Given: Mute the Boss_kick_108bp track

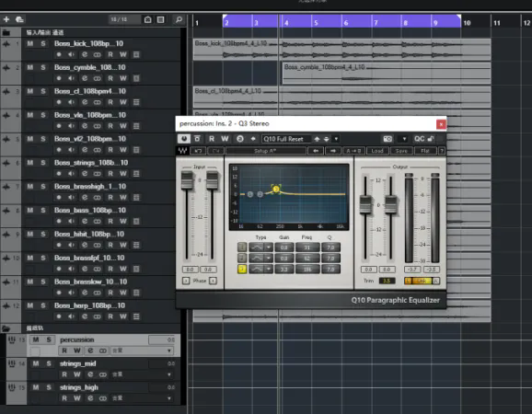Looking at the screenshot, I should (30, 44).
